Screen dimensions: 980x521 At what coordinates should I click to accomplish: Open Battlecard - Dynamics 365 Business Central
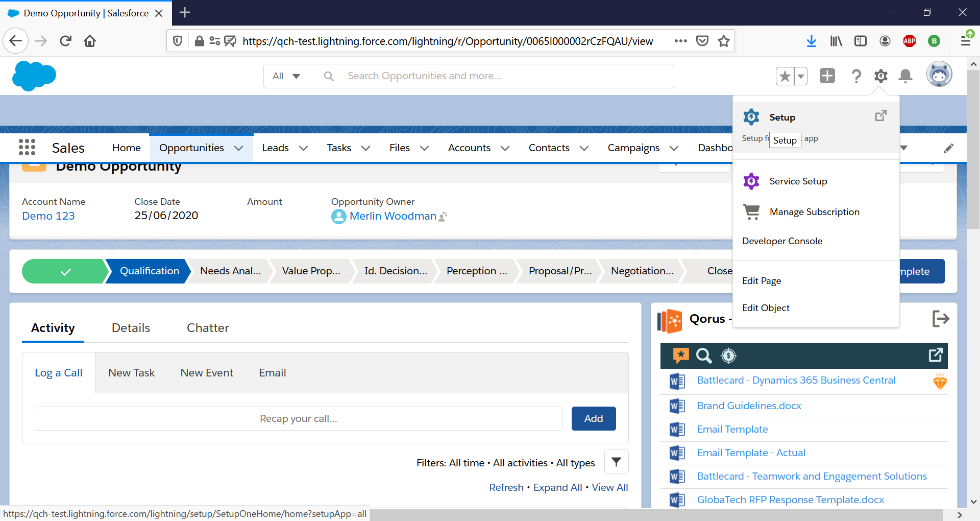click(x=796, y=380)
